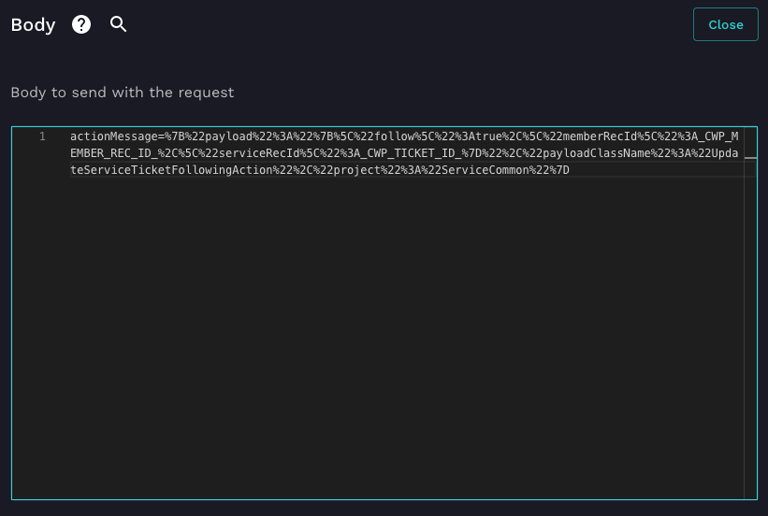Click the ServiceCommon text in the editor

[x=485, y=170]
